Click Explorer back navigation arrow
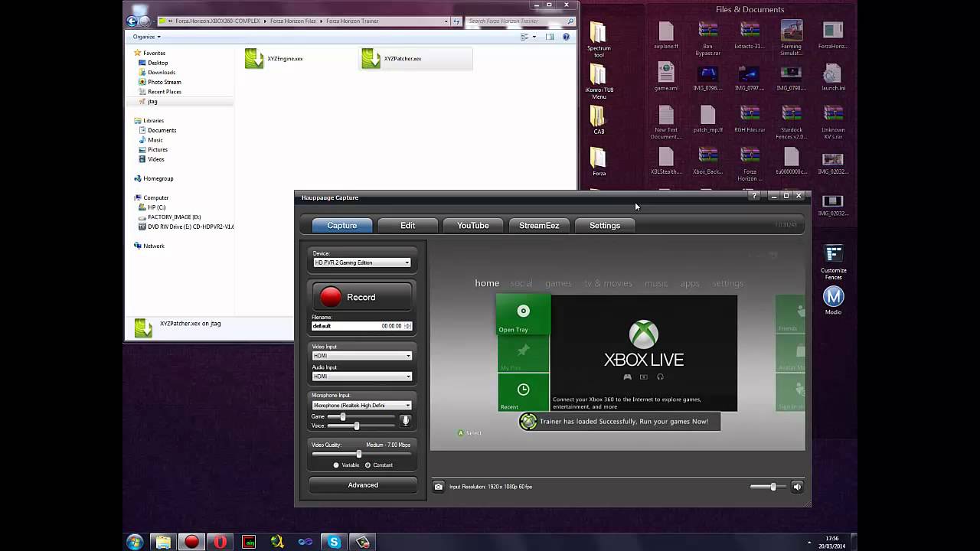The height and width of the screenshot is (551, 980). tap(132, 21)
